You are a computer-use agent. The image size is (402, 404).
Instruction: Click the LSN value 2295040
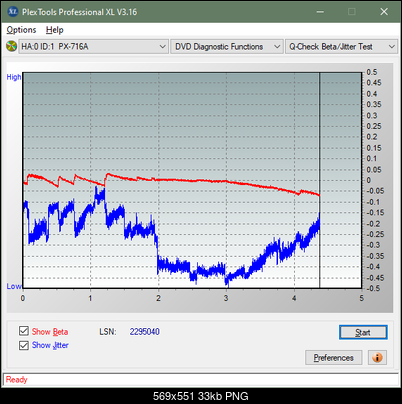coord(145,332)
